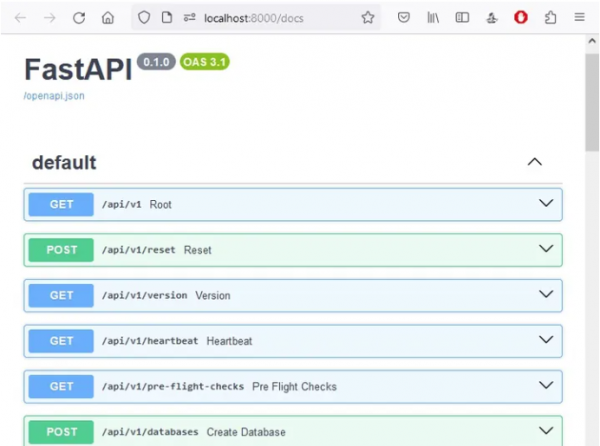Open the /openapi.json link
This screenshot has height=446, width=600.
[54, 96]
